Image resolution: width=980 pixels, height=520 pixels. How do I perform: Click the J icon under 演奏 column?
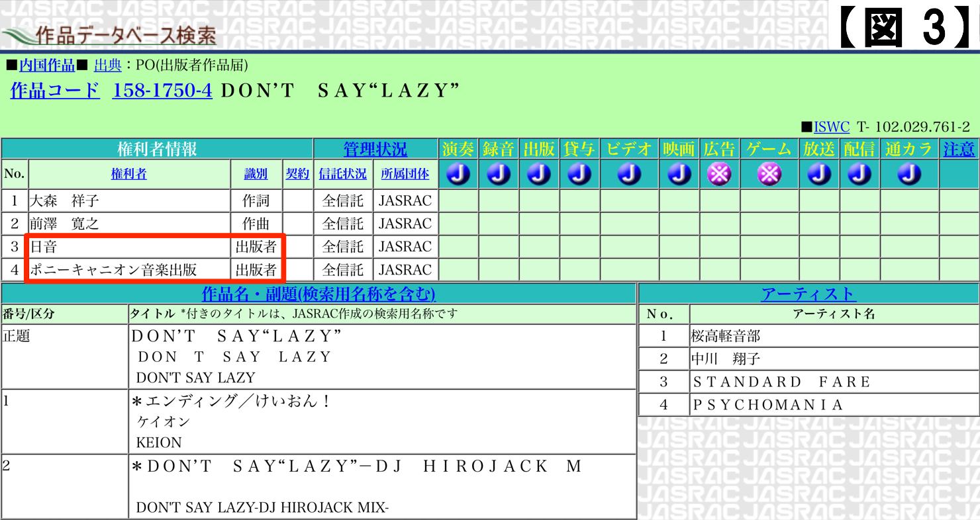tap(458, 174)
